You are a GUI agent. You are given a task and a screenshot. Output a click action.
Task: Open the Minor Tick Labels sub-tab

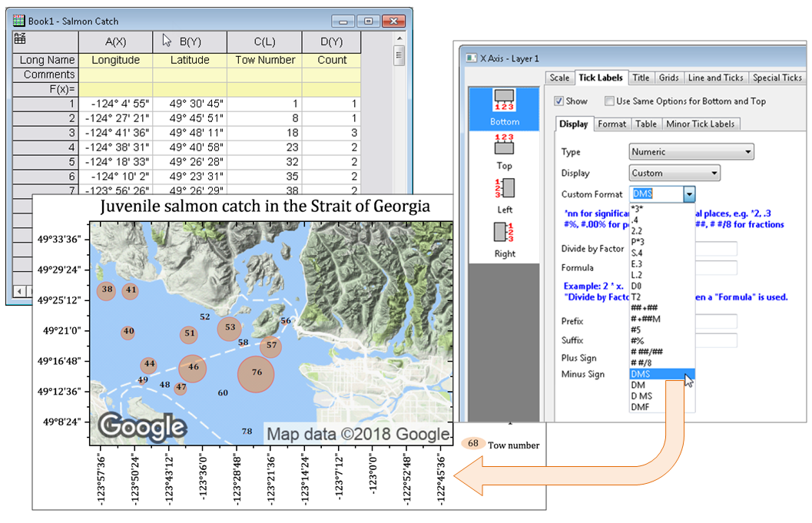point(700,124)
